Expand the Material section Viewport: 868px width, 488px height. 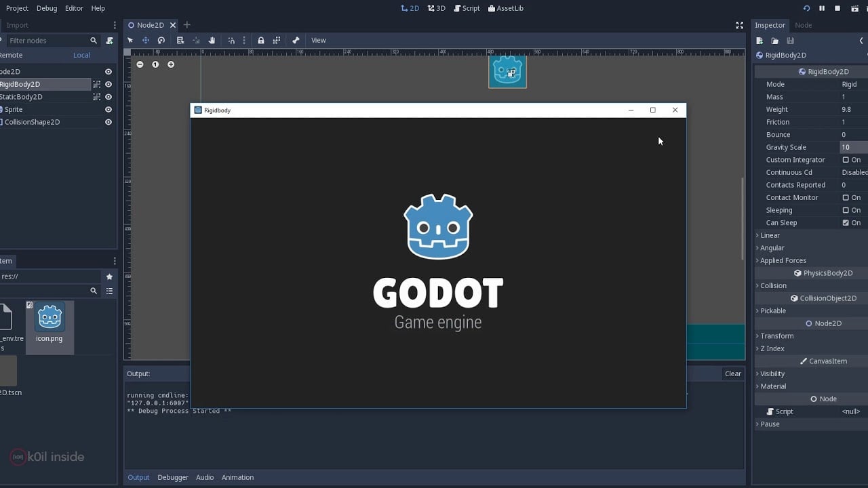[773, 386]
